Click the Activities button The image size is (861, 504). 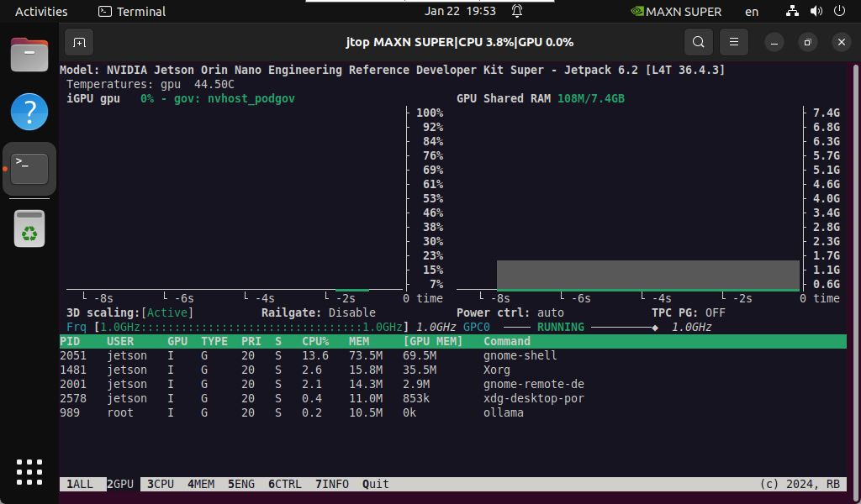41,12
